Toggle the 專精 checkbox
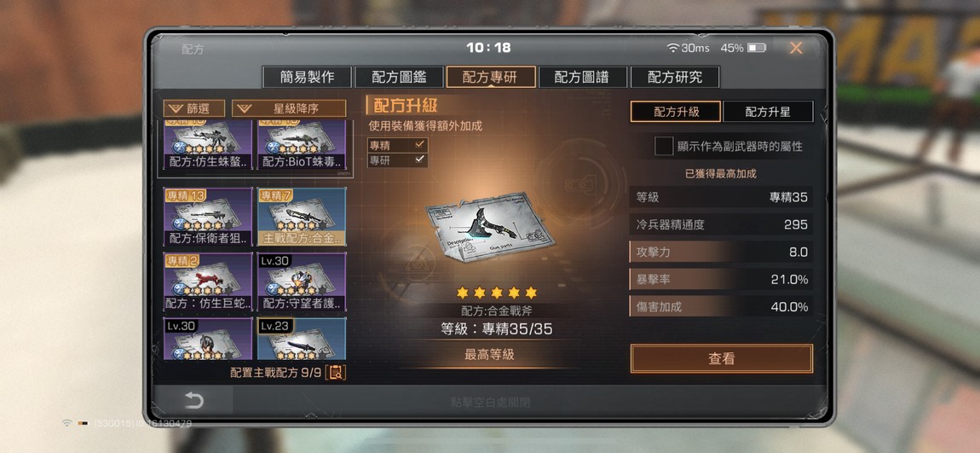This screenshot has height=453, width=980. [x=420, y=144]
